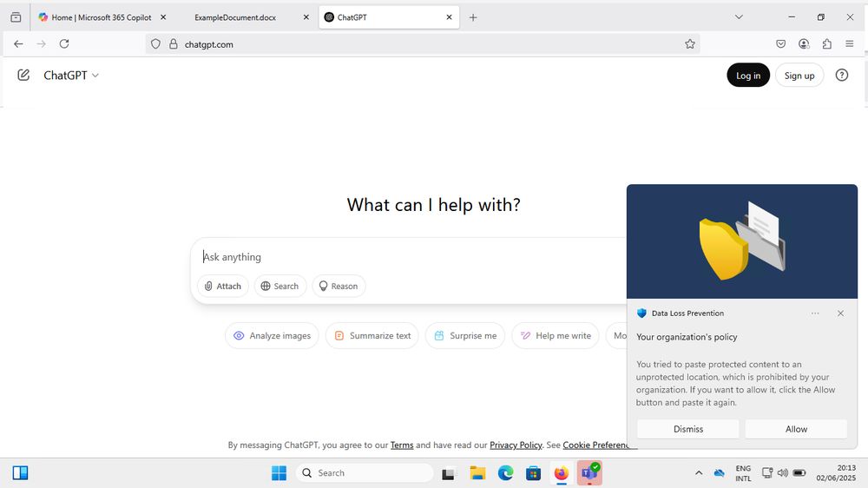This screenshot has width=868, height=488.
Task: Open the Firefox View icon
Action: [x=16, y=17]
